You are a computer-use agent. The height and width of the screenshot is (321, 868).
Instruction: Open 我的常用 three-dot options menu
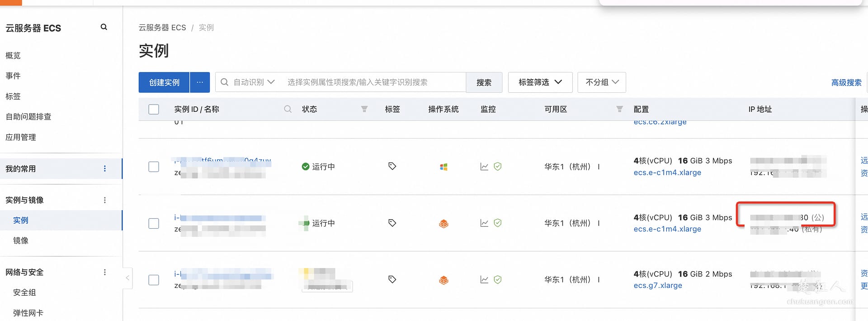(105, 168)
